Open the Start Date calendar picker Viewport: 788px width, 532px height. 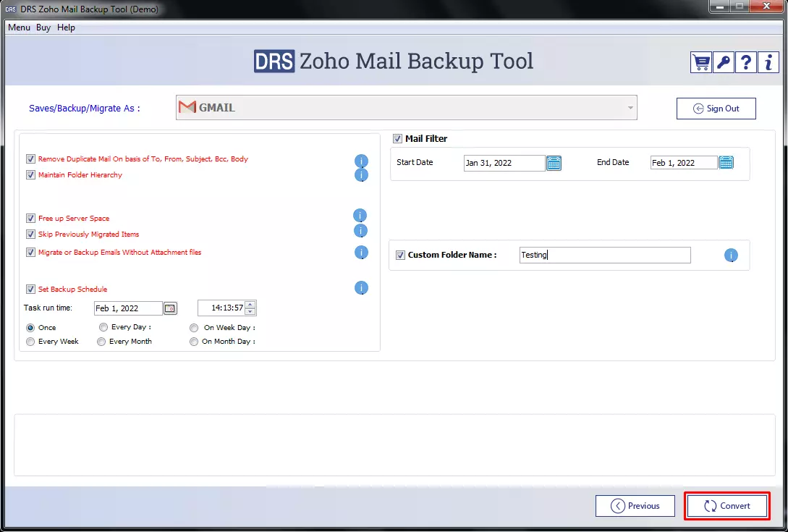click(554, 163)
